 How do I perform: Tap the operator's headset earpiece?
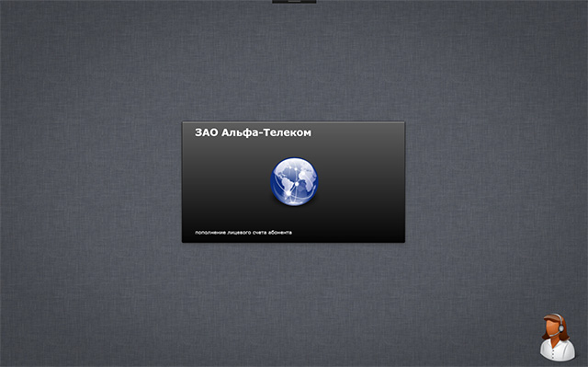561,327
